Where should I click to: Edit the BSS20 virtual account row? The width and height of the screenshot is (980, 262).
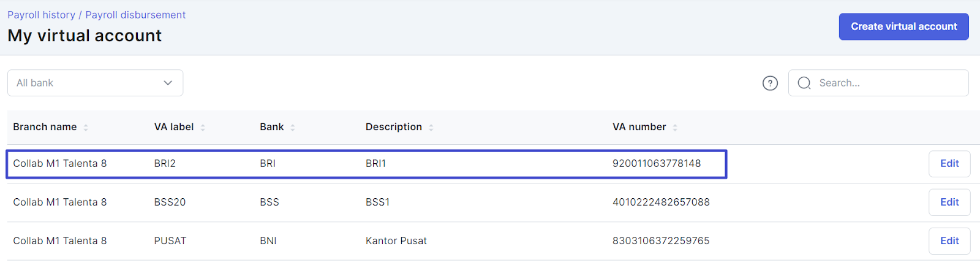949,202
